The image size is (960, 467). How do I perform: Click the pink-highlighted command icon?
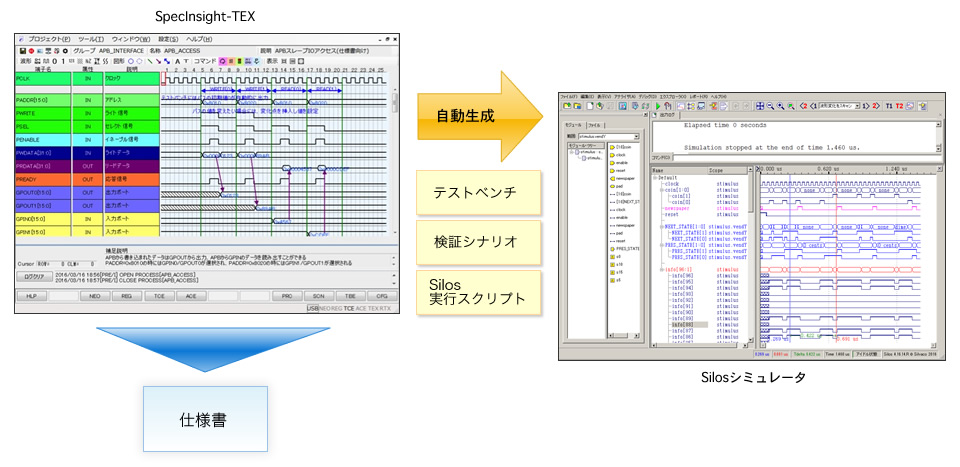coord(223,61)
